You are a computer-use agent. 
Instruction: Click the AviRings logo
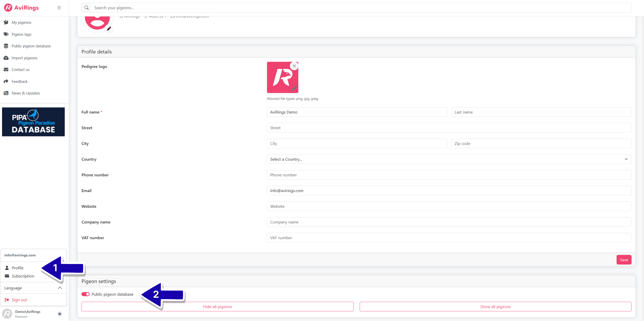pos(21,8)
